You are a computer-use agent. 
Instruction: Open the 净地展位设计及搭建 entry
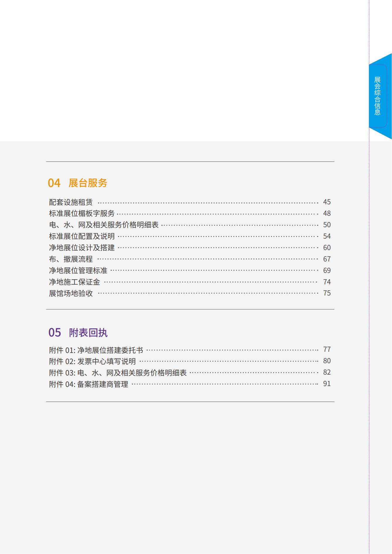point(82,248)
